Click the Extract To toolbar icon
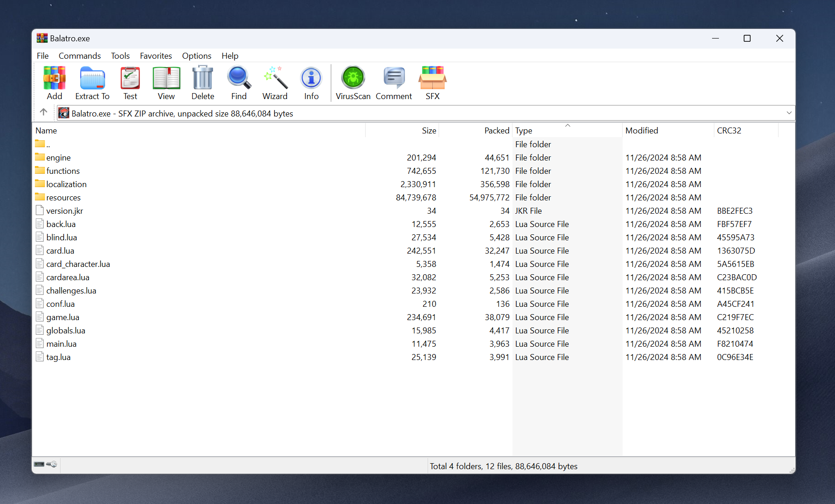Screen dimensions: 835x504 pos(92,78)
